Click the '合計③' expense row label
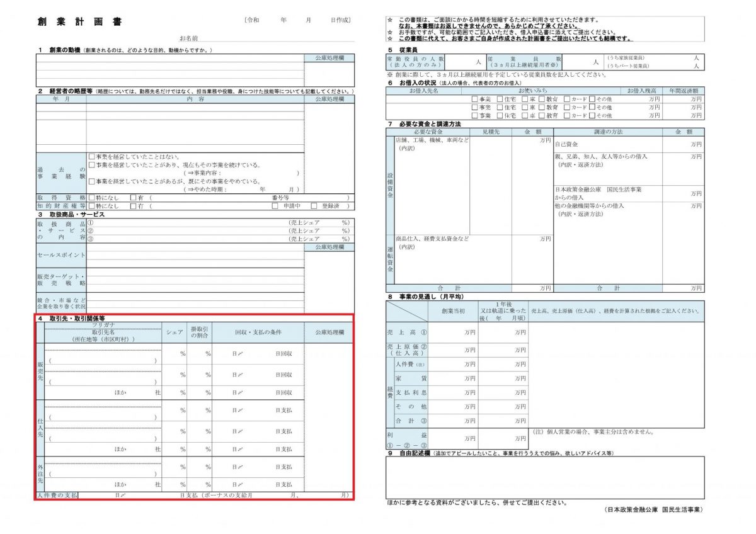The width and height of the screenshot is (756, 534). (411, 421)
